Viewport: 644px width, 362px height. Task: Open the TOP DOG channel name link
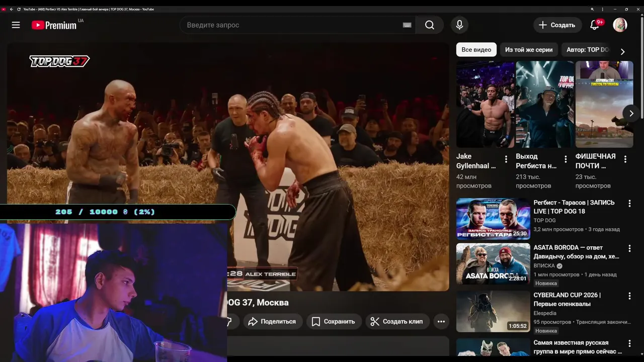tap(544, 220)
